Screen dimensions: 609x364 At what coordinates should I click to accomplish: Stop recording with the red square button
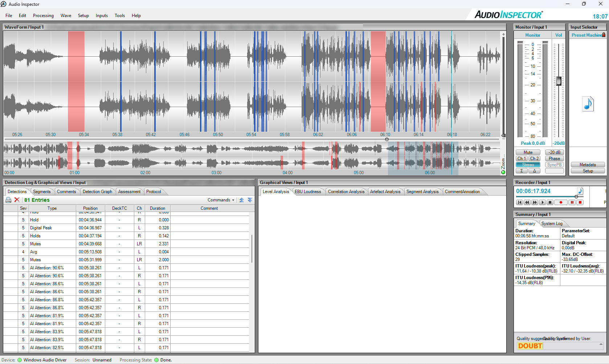580,203
